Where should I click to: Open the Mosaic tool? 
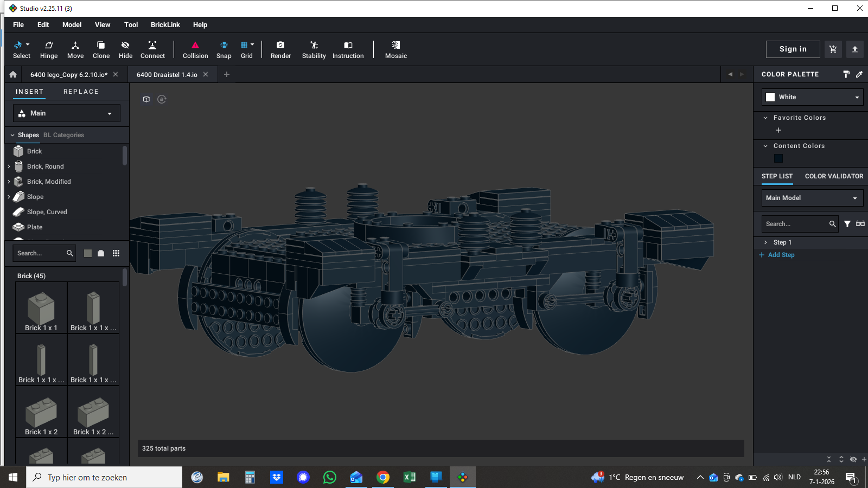tap(395, 49)
